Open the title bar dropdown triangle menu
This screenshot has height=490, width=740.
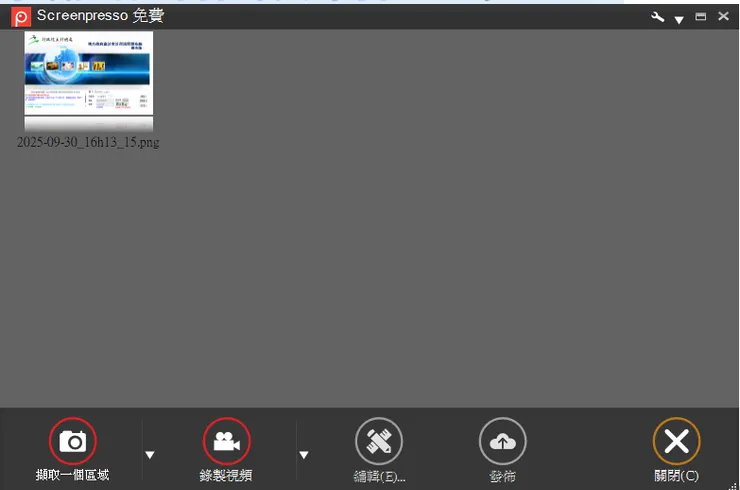[x=679, y=20]
